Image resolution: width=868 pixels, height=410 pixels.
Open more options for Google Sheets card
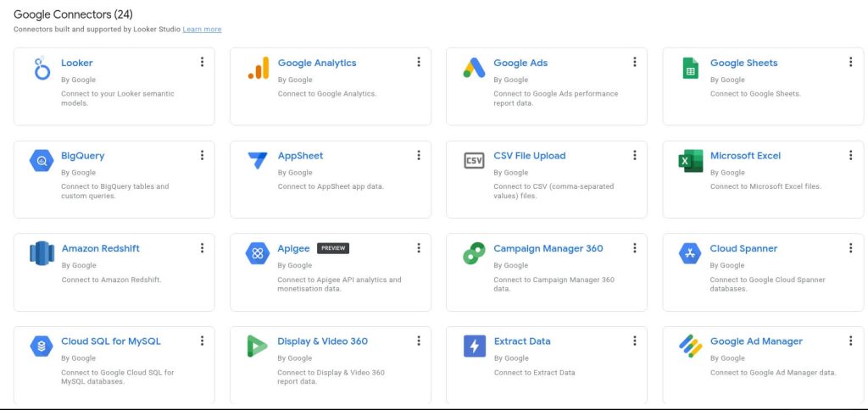coord(851,62)
